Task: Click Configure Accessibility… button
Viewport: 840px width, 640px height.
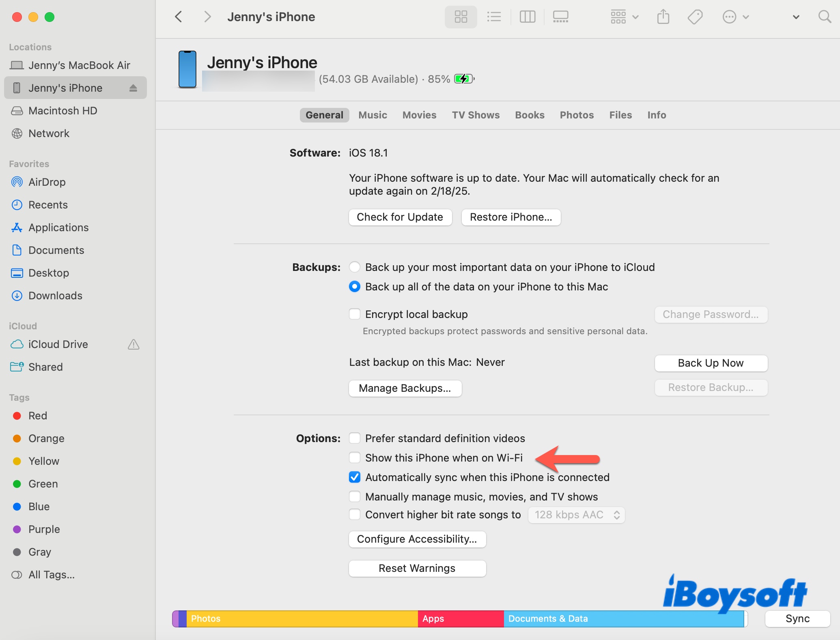Action: tap(417, 539)
